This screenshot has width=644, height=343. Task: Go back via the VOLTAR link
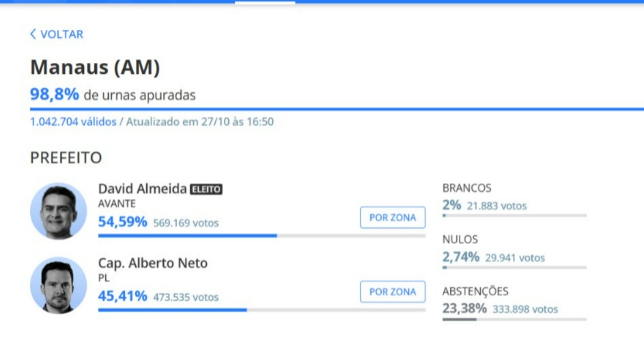pos(61,34)
